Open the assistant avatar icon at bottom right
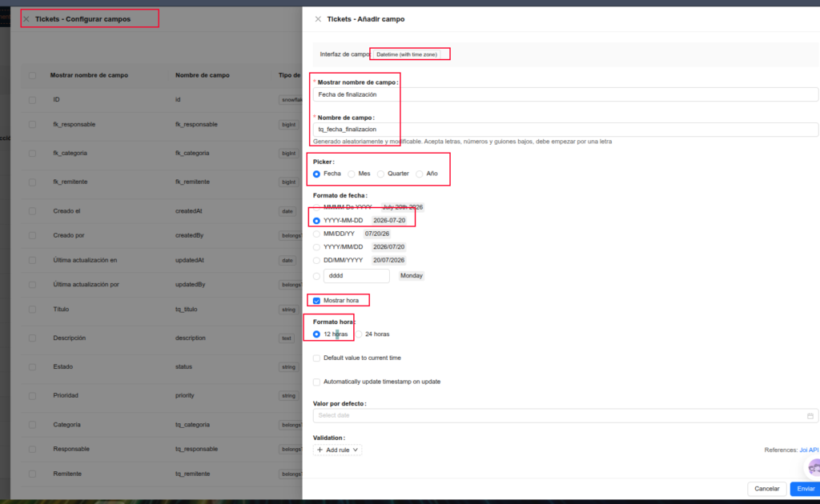 (x=814, y=467)
